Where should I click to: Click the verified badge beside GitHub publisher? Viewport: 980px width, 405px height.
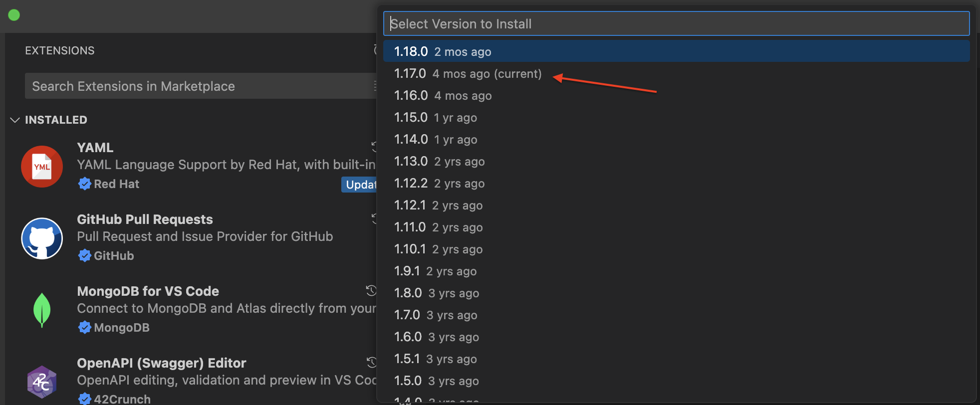[85, 255]
